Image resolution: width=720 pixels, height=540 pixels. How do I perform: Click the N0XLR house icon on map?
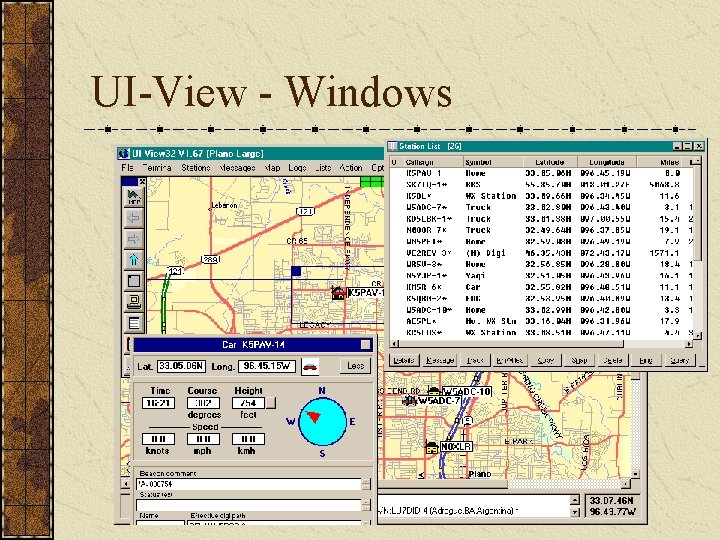pos(431,447)
